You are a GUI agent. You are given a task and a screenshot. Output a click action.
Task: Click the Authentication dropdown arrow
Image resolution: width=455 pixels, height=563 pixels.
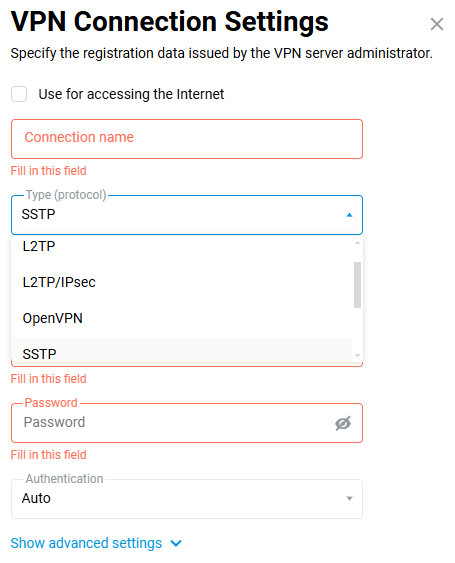[349, 498]
